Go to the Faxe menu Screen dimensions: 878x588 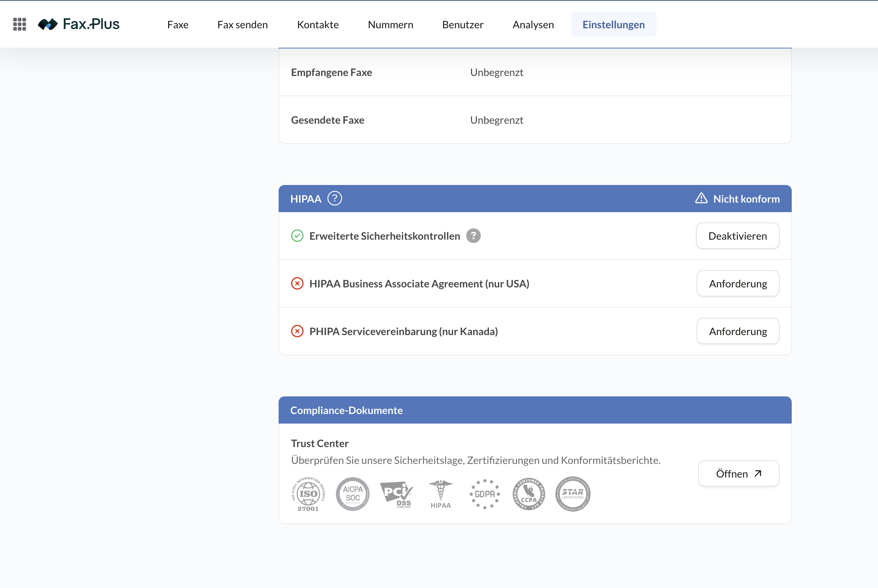tap(178, 24)
